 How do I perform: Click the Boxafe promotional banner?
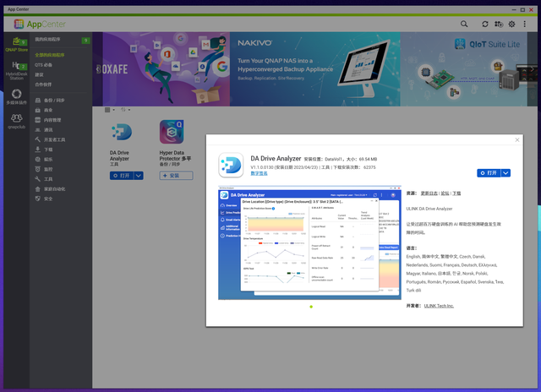161,69
